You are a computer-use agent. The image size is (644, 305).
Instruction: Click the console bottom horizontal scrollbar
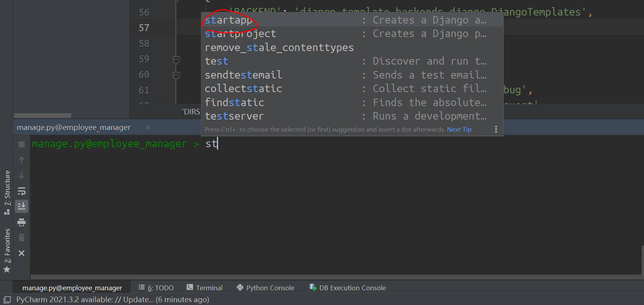click(x=336, y=277)
